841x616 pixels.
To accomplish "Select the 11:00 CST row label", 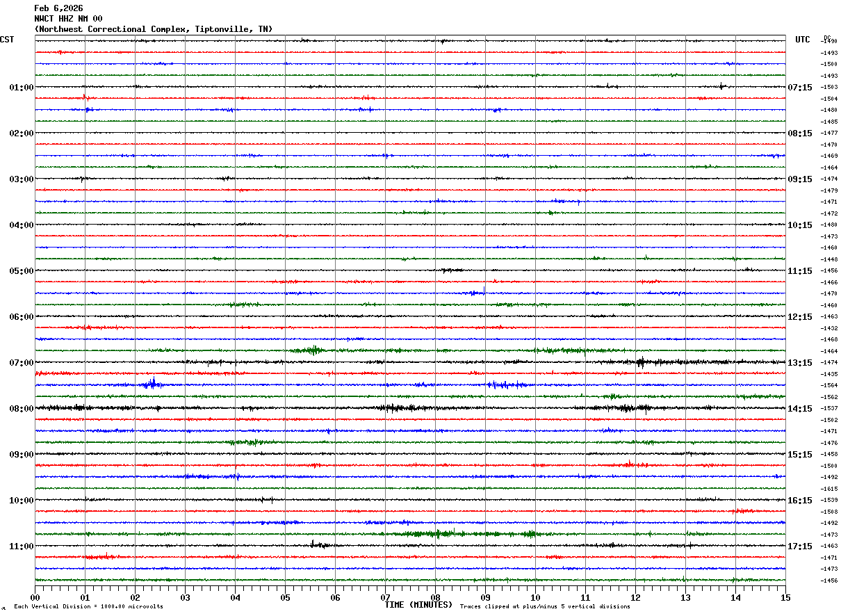I will click(x=22, y=546).
